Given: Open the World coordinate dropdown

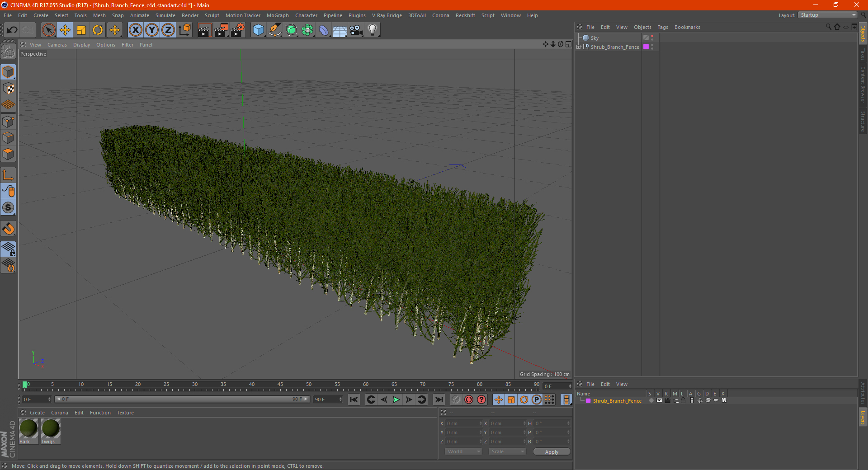Looking at the screenshot, I should point(463,451).
